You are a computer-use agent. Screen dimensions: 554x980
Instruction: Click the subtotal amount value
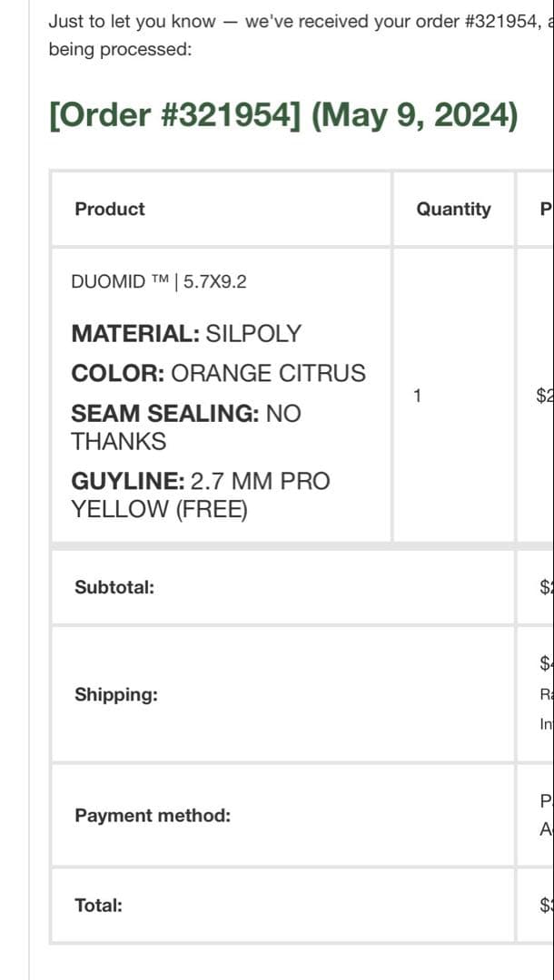545,587
